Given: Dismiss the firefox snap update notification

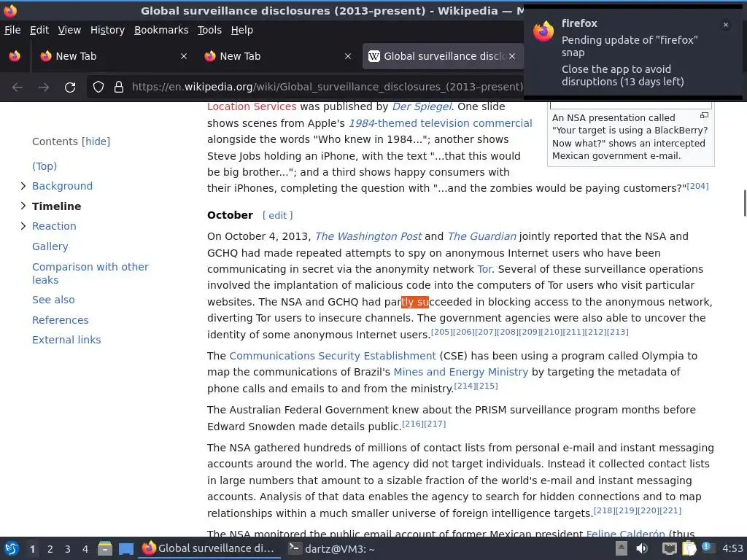Looking at the screenshot, I should pos(726,25).
